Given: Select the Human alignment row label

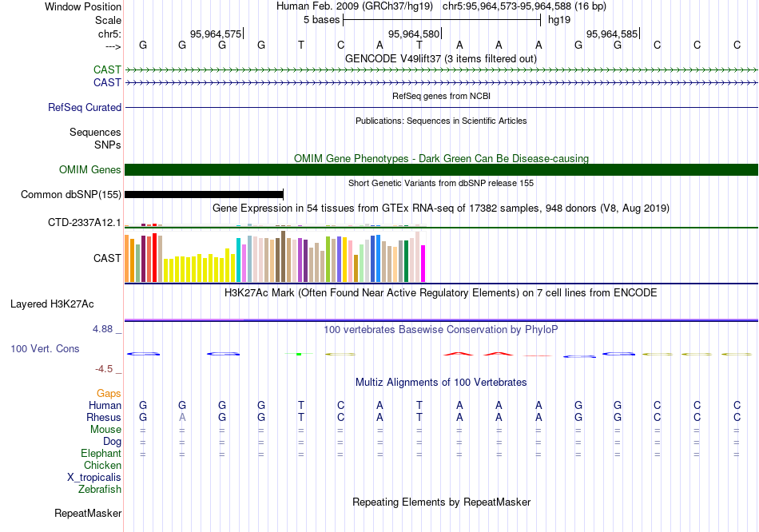Looking at the screenshot, I should pyautogui.click(x=105, y=406).
